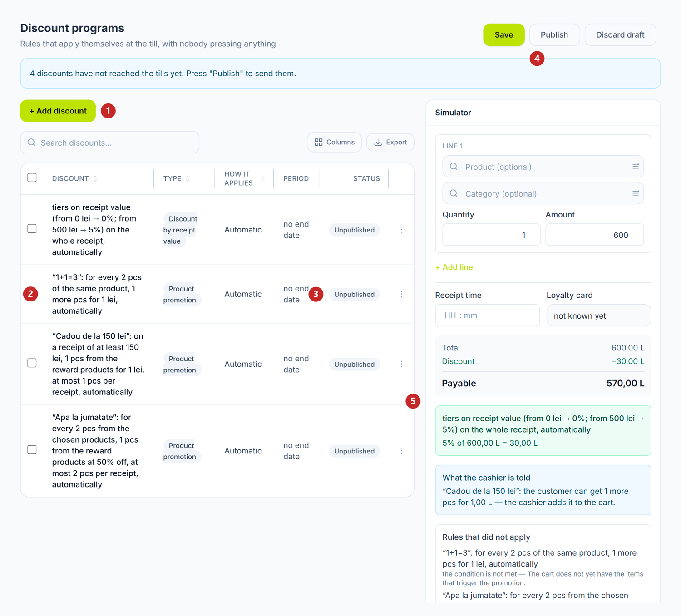
Task: Click into the Product (optional) search field
Action: (x=543, y=167)
